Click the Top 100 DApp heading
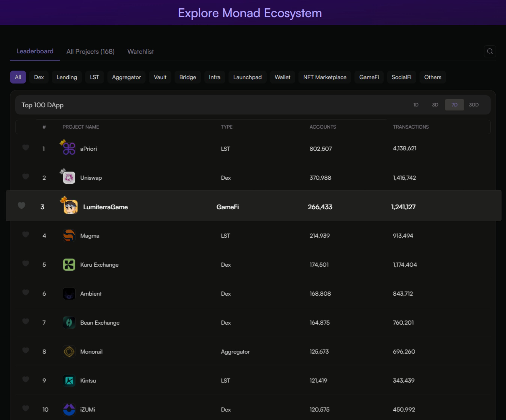This screenshot has width=506, height=420. [x=42, y=105]
